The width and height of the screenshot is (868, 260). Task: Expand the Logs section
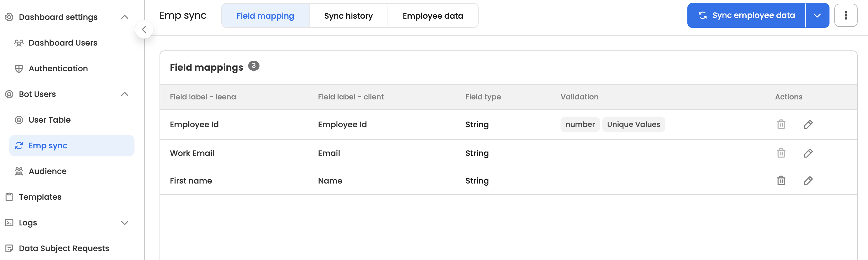click(x=124, y=223)
